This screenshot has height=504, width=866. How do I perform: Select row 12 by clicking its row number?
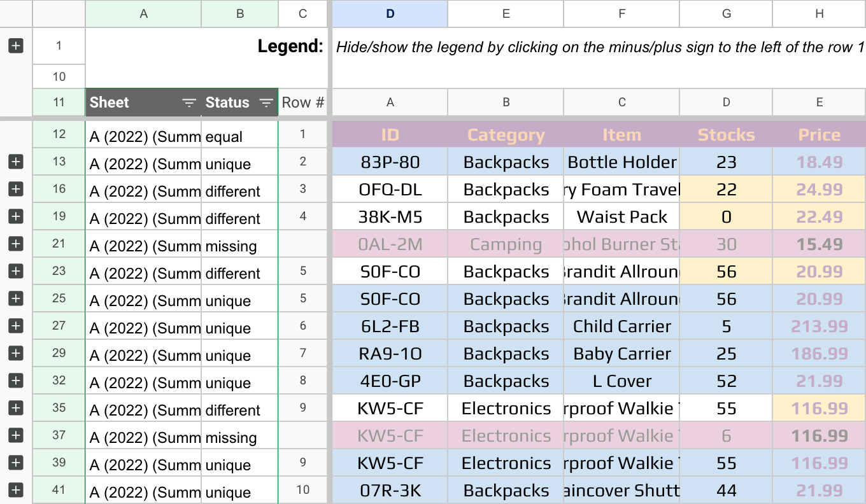click(x=59, y=134)
